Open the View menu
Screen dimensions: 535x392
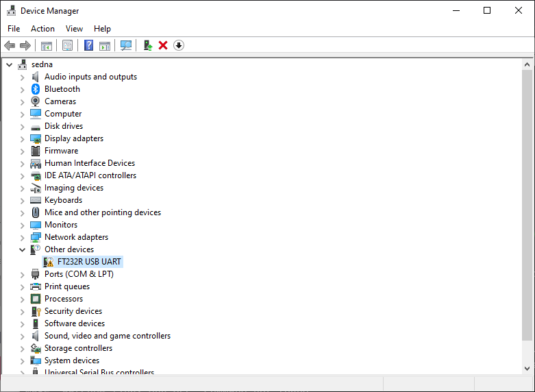pyautogui.click(x=74, y=29)
